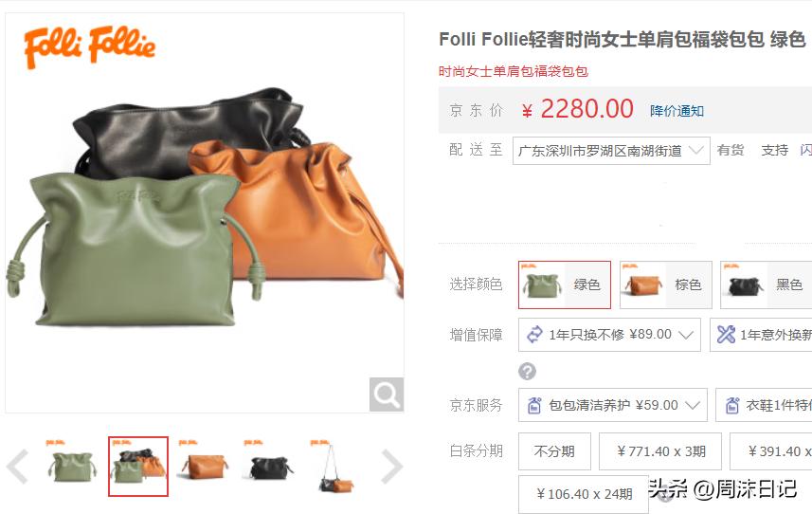Select the brown bag thumbnail

204,466
